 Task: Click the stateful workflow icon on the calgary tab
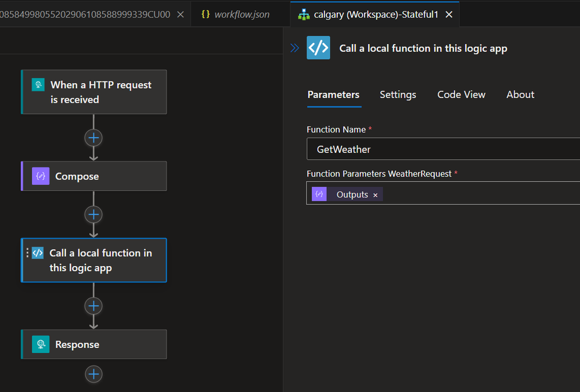tap(304, 14)
